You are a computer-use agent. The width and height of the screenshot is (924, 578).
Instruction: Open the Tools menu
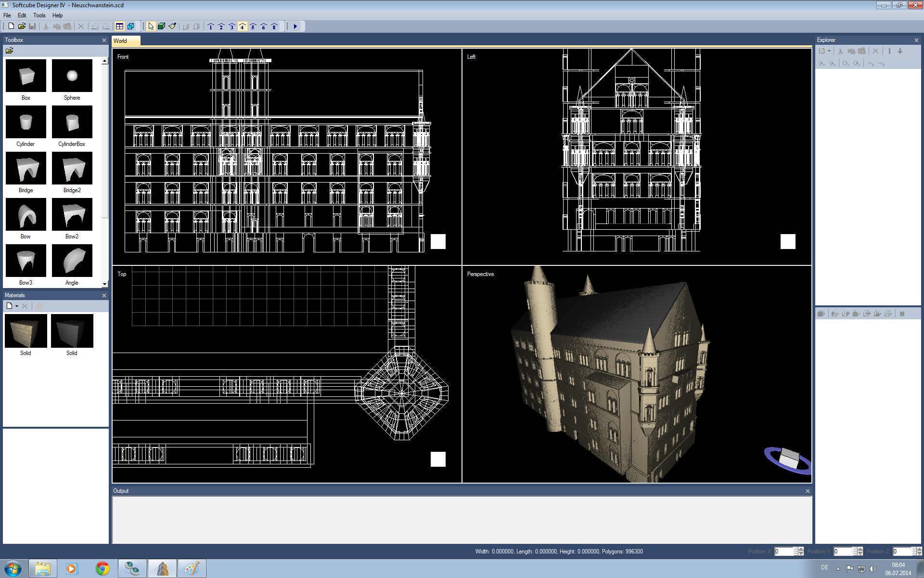[39, 15]
